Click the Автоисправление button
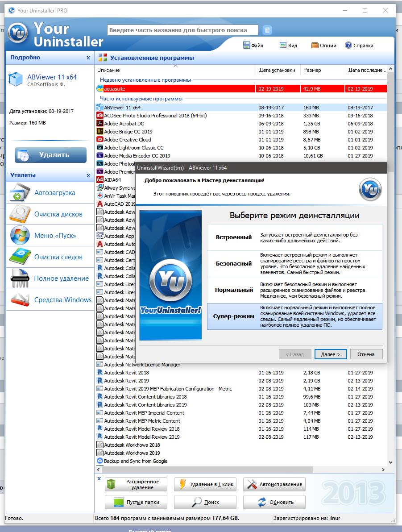Viewport: 402px width, 532px height. 274,485
